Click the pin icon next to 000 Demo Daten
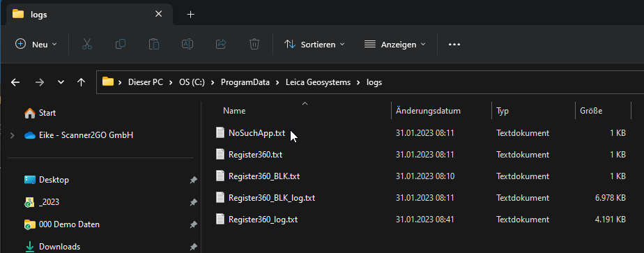Screen dimensions: 644x253 [x=194, y=224]
